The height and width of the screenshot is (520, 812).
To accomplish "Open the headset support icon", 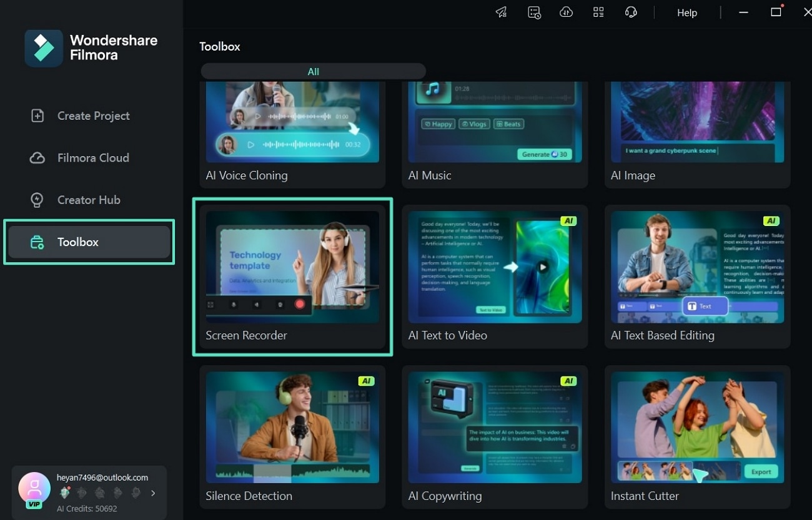I will point(631,12).
